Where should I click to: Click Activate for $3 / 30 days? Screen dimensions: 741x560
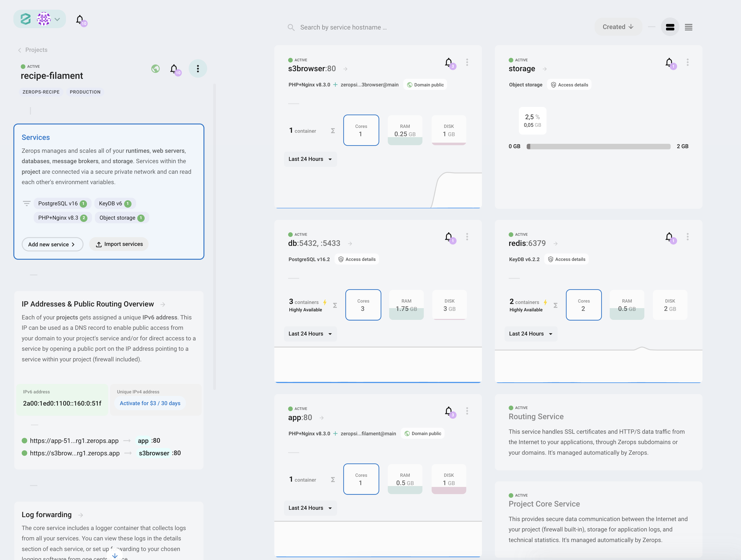(x=150, y=403)
